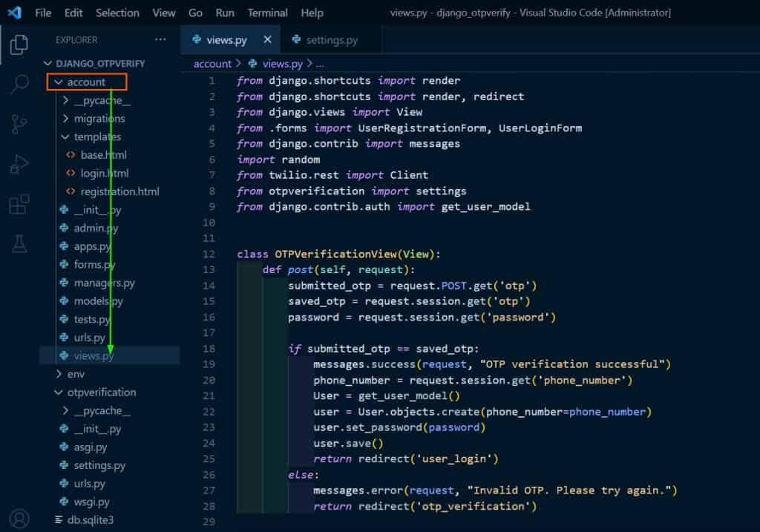760x532 pixels.
Task: Click 'UserLoginForm' import on line 4
Action: (540, 128)
